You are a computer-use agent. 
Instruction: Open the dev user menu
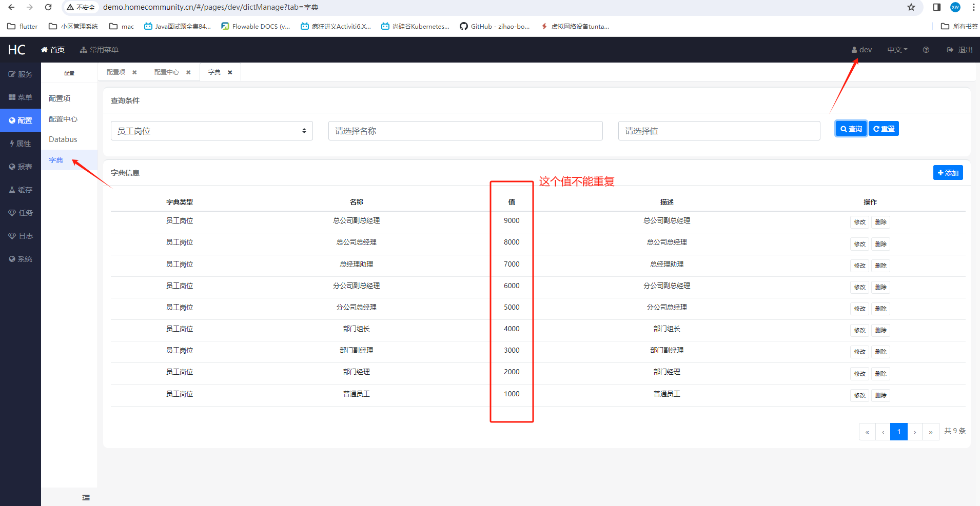[861, 50]
